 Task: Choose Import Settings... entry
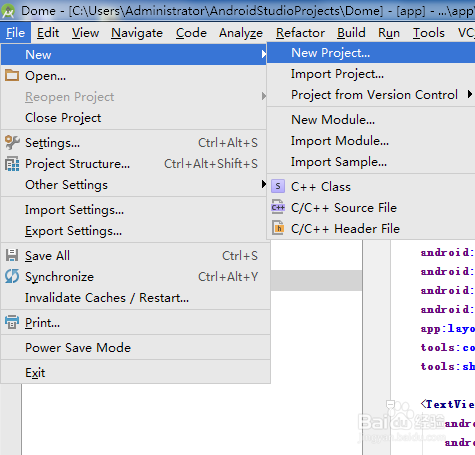pyautogui.click(x=134, y=210)
